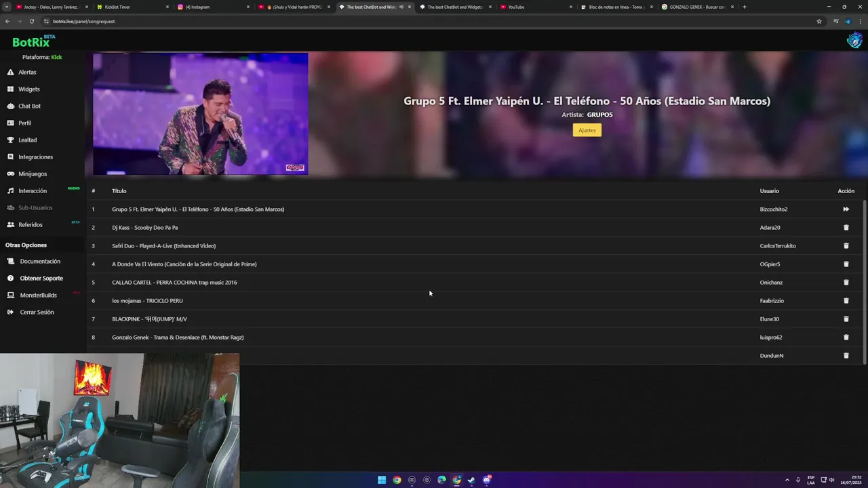Image resolution: width=868 pixels, height=488 pixels.
Task: Open Documentación link
Action: tap(40, 261)
